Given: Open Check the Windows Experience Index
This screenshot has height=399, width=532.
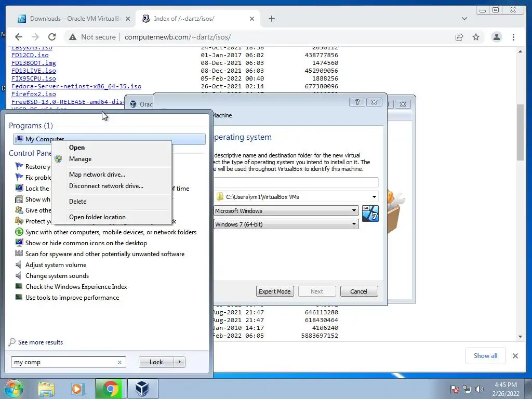Looking at the screenshot, I should (x=76, y=287).
